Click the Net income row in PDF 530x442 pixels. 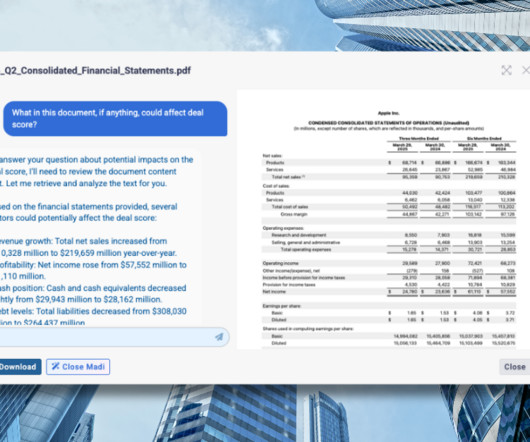389,291
